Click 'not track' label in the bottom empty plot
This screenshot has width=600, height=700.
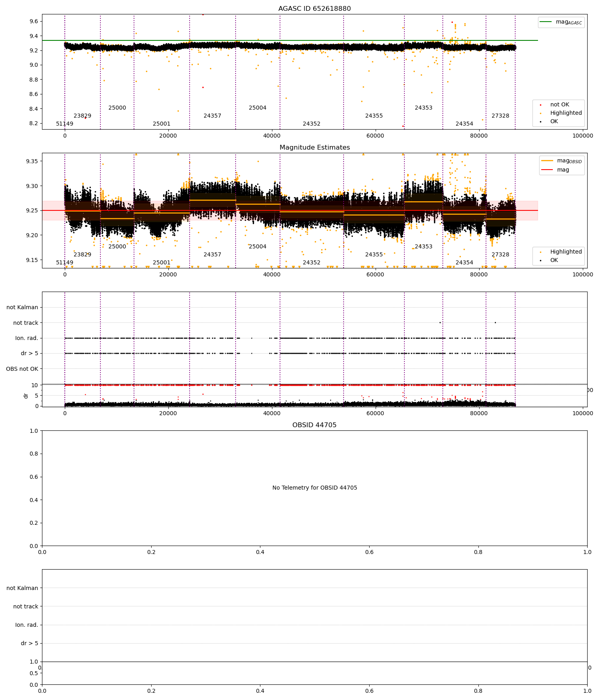[26, 607]
